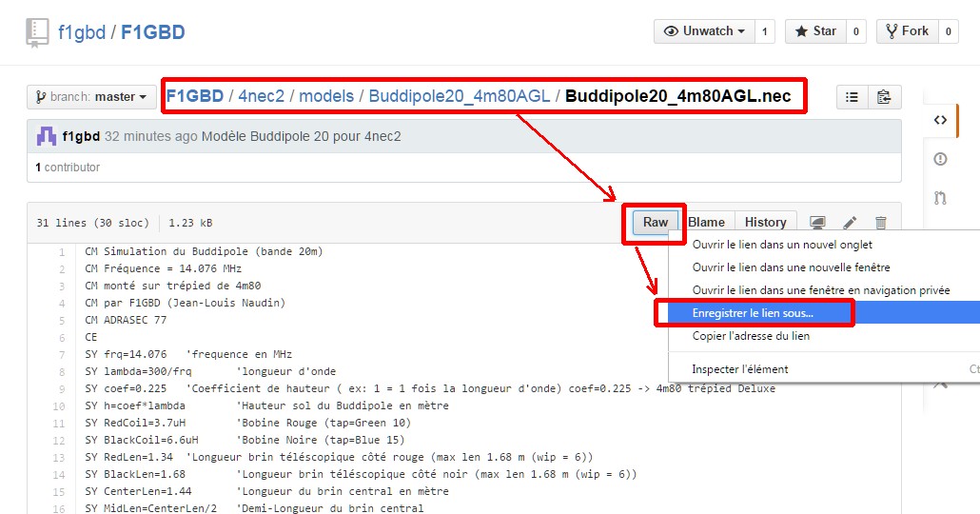
Task: Open the Pull requests sidebar icon
Action: point(940,198)
